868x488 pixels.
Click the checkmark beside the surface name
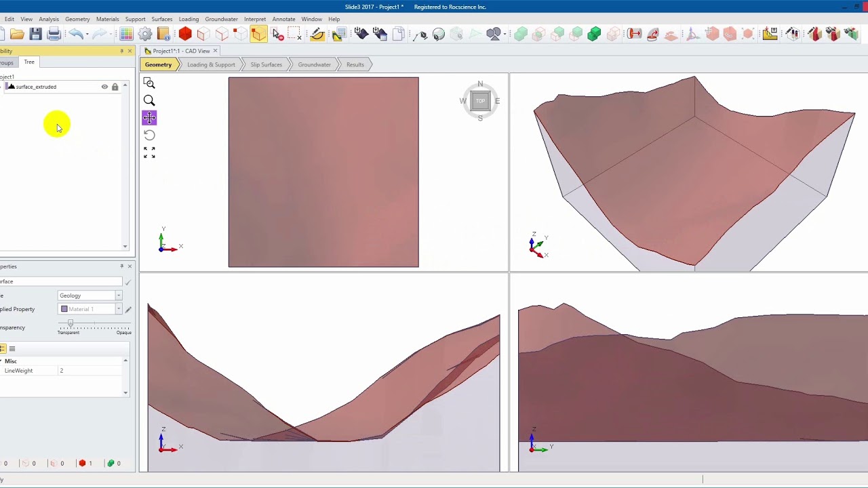pos(127,282)
